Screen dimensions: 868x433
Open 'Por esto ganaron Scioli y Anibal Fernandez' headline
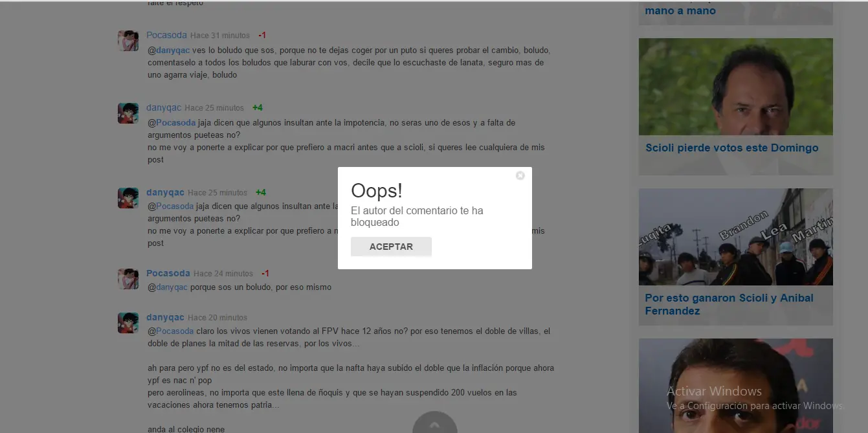tap(729, 304)
